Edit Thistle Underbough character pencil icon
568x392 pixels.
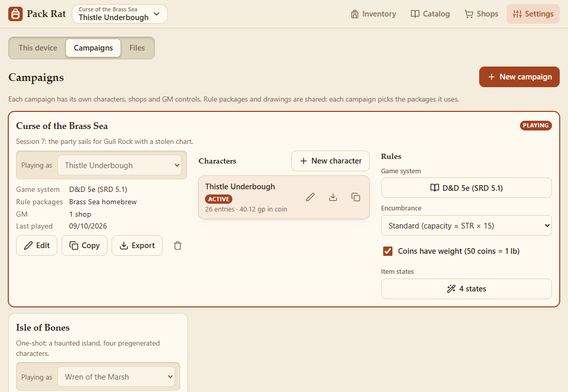[x=310, y=197]
